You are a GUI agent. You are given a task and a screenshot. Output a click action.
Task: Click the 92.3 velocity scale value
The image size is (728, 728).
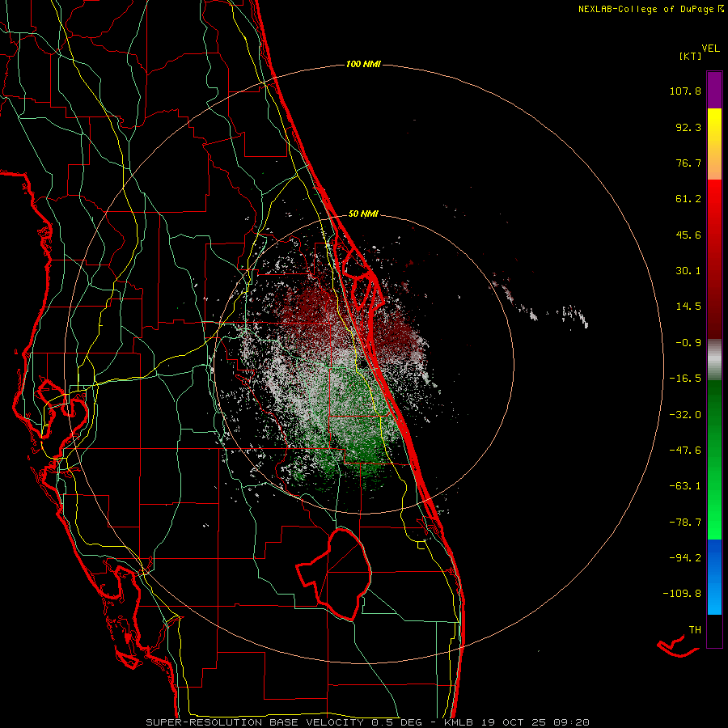pos(688,127)
